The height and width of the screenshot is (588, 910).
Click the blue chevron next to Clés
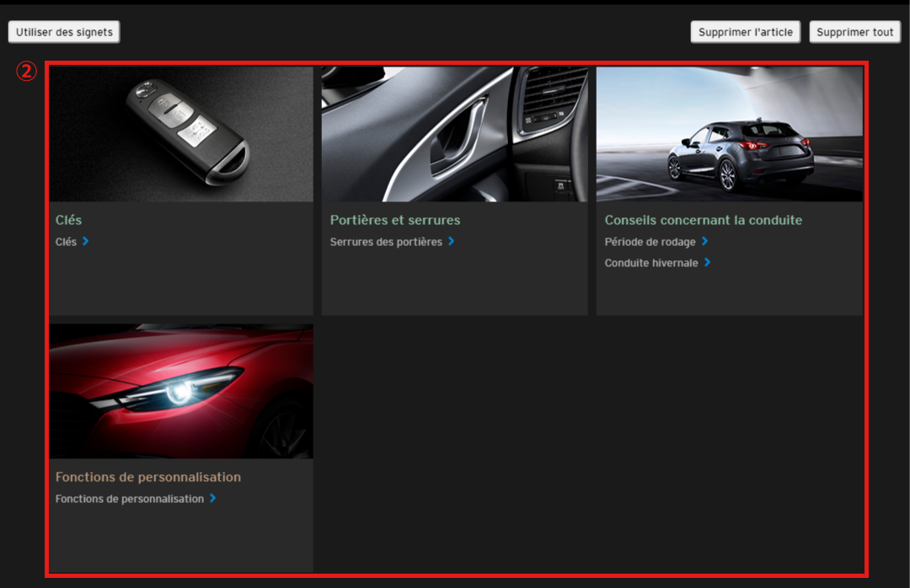(86, 242)
